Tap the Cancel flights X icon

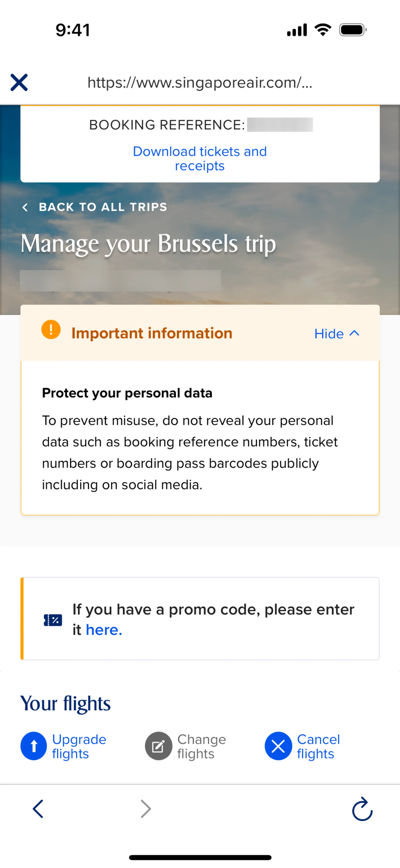coord(278,746)
